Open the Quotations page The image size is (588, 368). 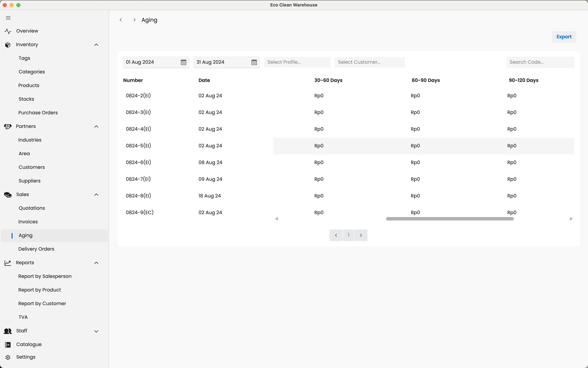32,208
